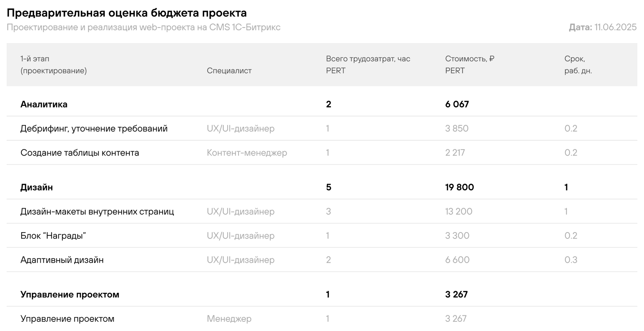Select the "Дебрифинг, уточнение требований" row label

click(94, 129)
